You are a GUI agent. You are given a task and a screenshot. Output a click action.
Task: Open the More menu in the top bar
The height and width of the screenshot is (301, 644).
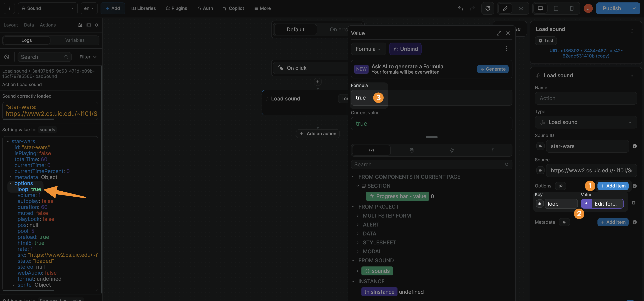click(x=262, y=8)
